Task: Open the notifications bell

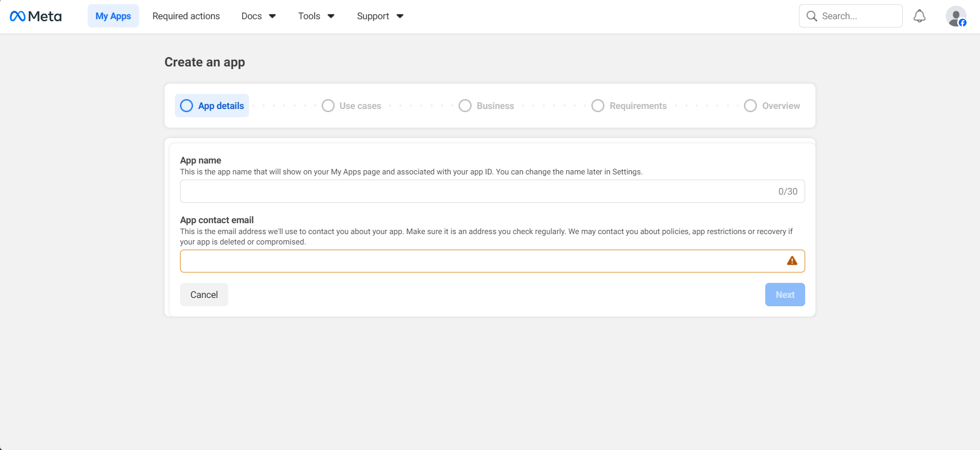Action: click(x=919, y=16)
